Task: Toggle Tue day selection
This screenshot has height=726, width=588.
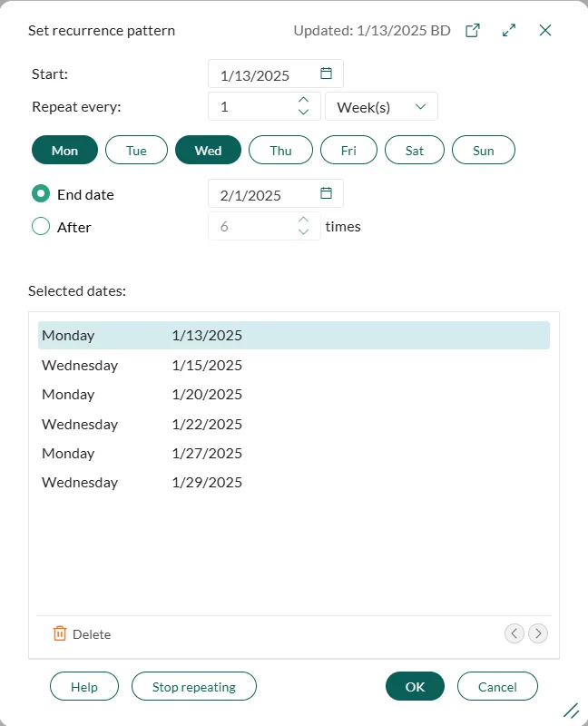Action: (136, 151)
